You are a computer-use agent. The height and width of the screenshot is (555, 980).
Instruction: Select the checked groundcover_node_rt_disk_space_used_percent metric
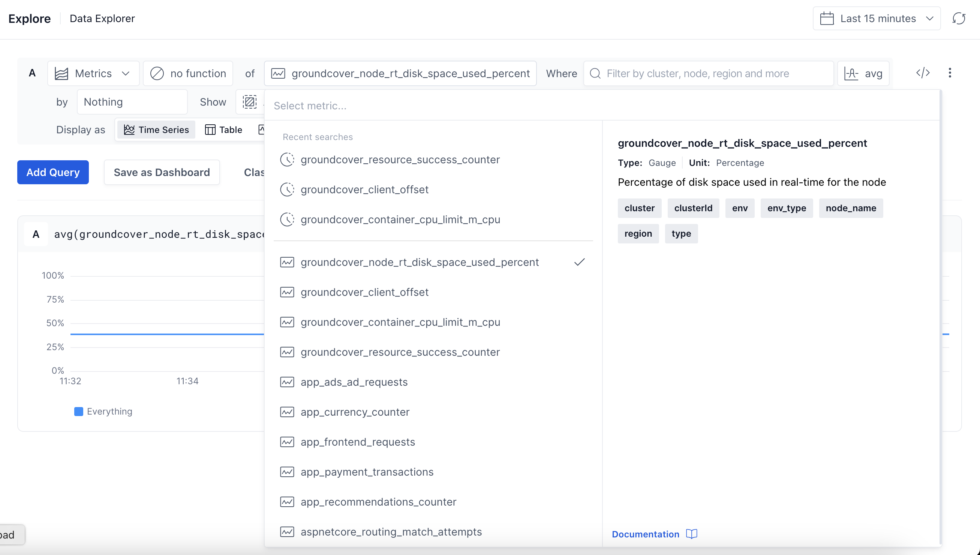click(x=419, y=262)
